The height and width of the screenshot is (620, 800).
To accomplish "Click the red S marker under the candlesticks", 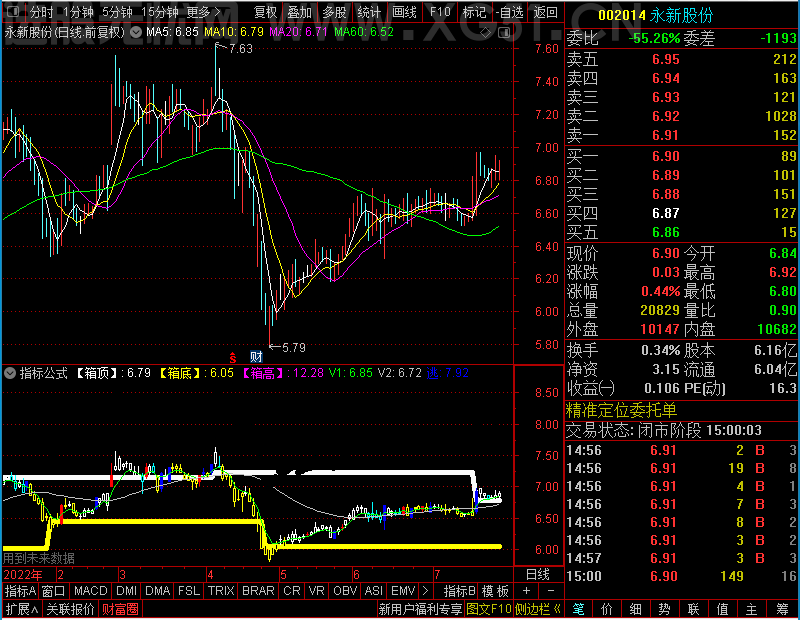I will pos(233,357).
